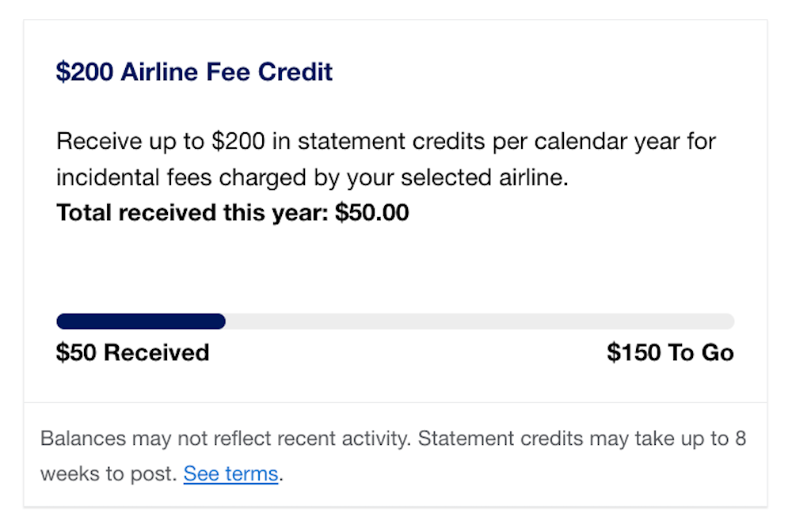Select the $150 To Go label

[x=670, y=352]
